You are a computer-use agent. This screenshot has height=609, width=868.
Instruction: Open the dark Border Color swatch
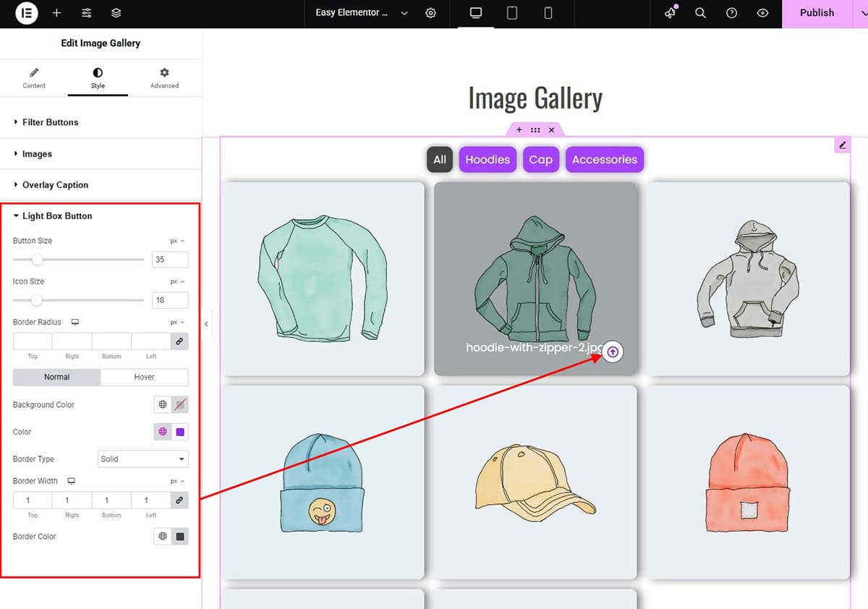pyautogui.click(x=180, y=536)
